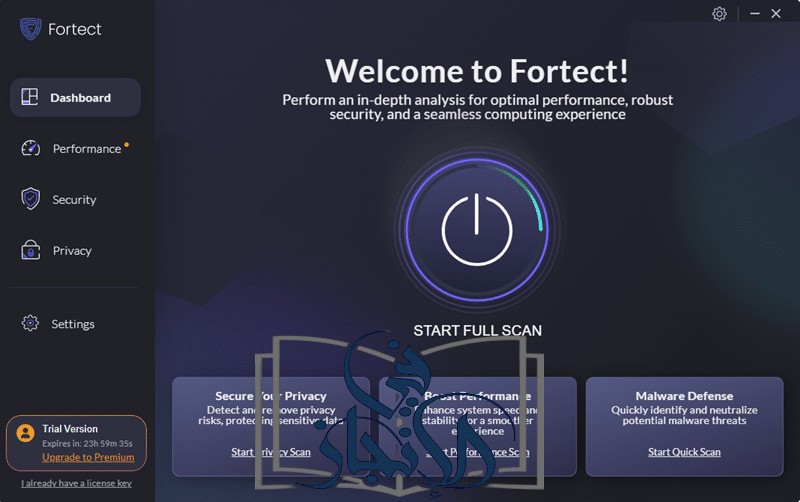The width and height of the screenshot is (800, 502).
Task: Click the Fortect shield logo
Action: (x=31, y=29)
